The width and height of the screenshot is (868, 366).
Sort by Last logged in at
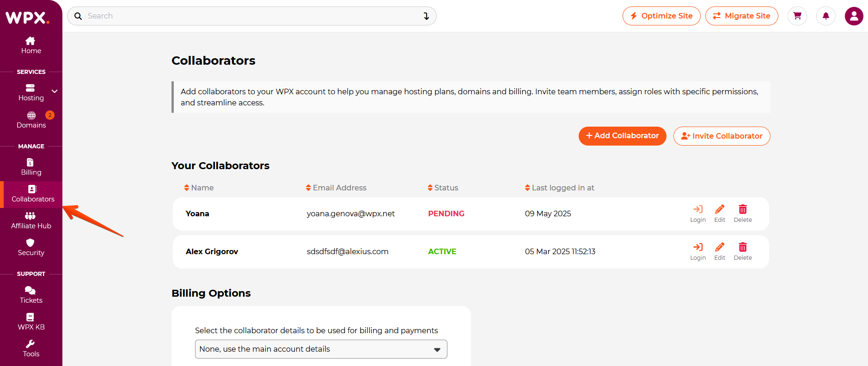pos(559,188)
